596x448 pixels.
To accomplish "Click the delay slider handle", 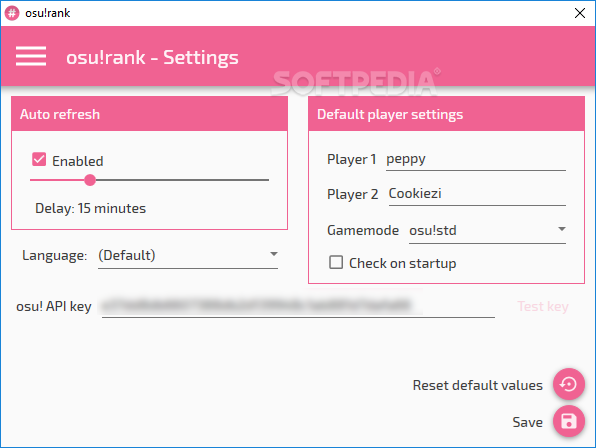I will pyautogui.click(x=90, y=180).
